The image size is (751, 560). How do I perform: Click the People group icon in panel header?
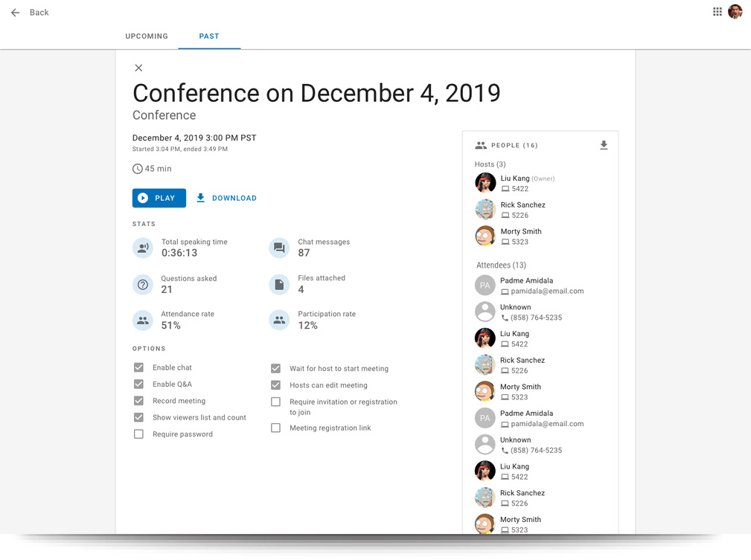(481, 146)
